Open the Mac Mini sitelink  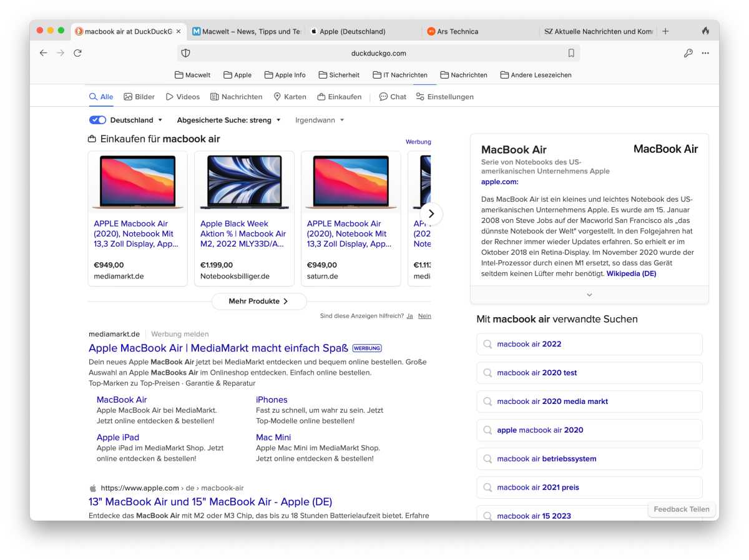tap(273, 437)
